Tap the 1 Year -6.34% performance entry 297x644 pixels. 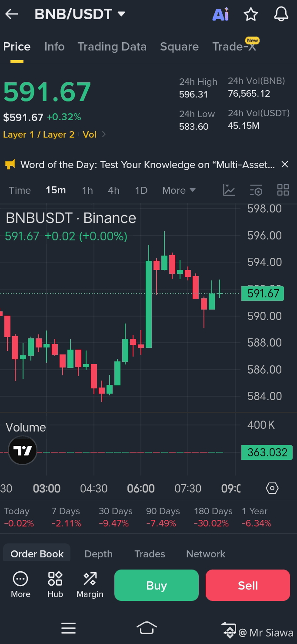point(257,517)
